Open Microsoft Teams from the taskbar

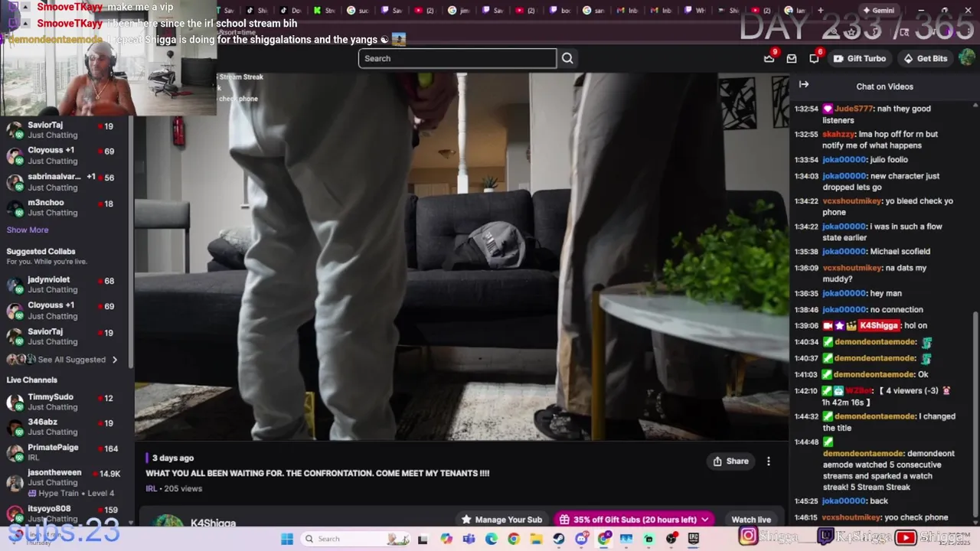pyautogui.click(x=469, y=539)
